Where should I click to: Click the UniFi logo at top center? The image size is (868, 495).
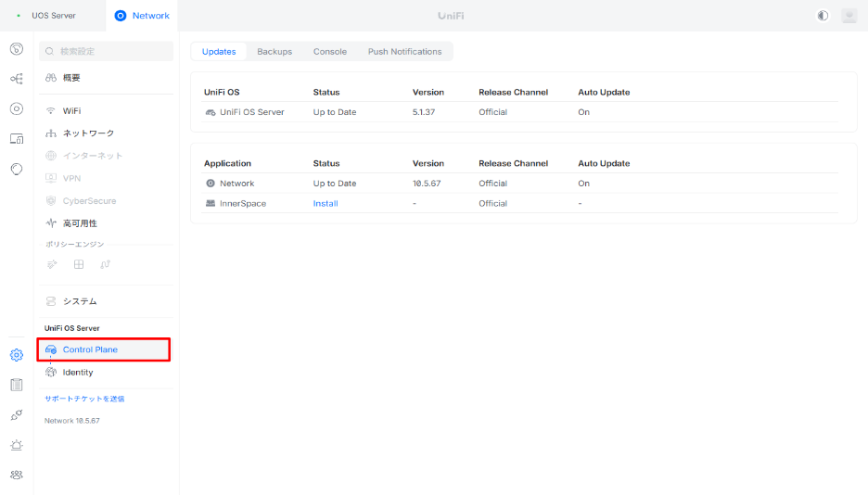(x=451, y=16)
